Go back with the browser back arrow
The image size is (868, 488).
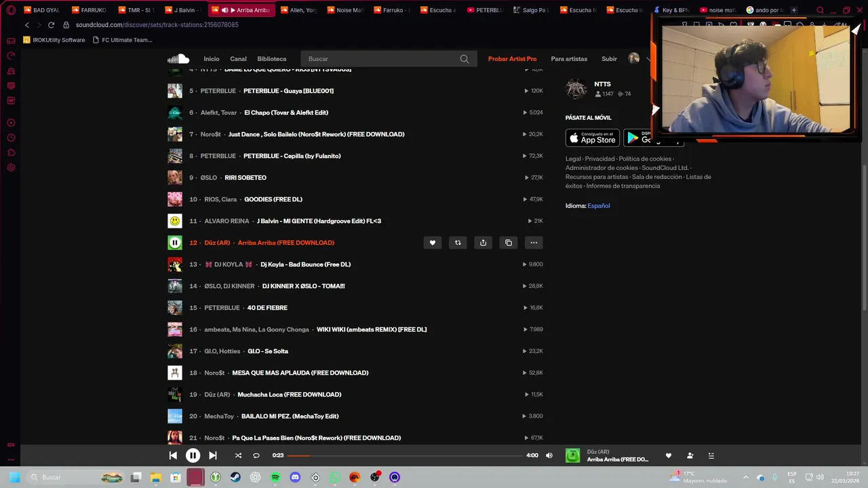pos(27,25)
